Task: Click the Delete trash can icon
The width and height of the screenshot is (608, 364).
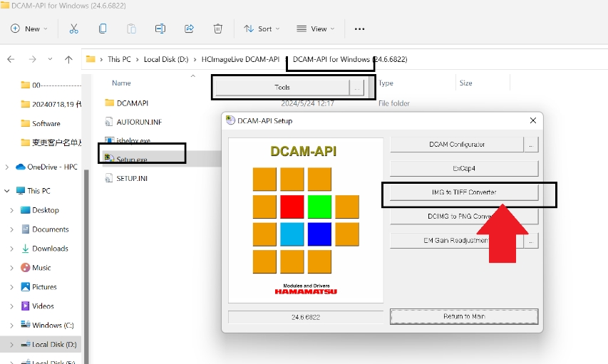Action: point(218,28)
